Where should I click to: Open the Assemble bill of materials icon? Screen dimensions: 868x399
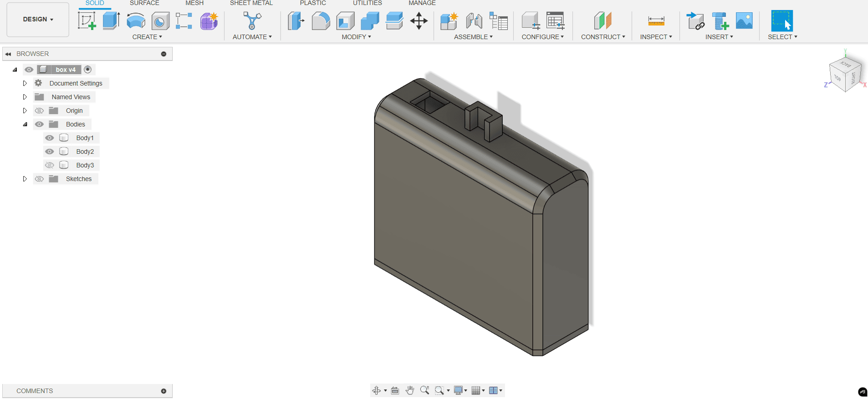click(x=499, y=21)
